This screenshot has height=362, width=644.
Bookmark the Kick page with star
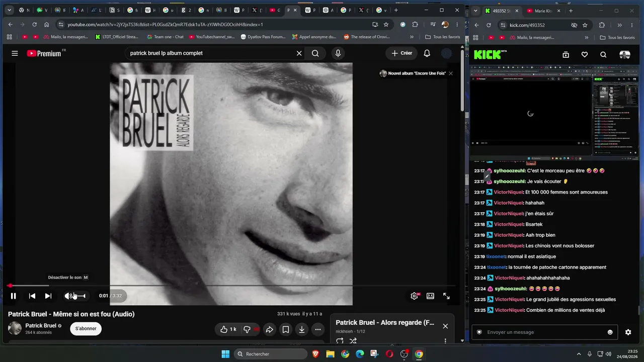click(585, 25)
